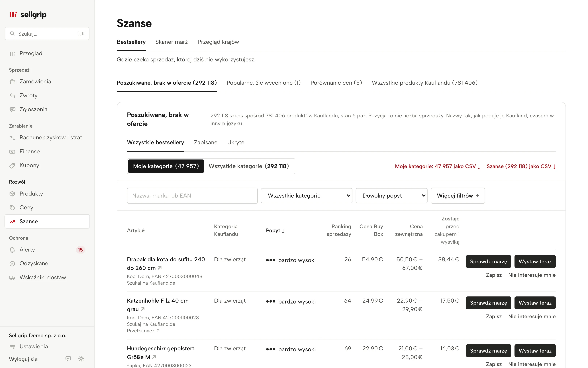This screenshot has height=368, width=588.
Task: Focus the Nazwa, marka lub EAN field
Action: [192, 196]
